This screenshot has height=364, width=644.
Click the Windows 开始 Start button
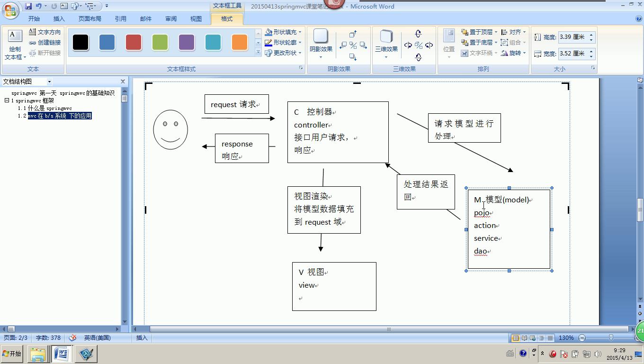(12, 354)
